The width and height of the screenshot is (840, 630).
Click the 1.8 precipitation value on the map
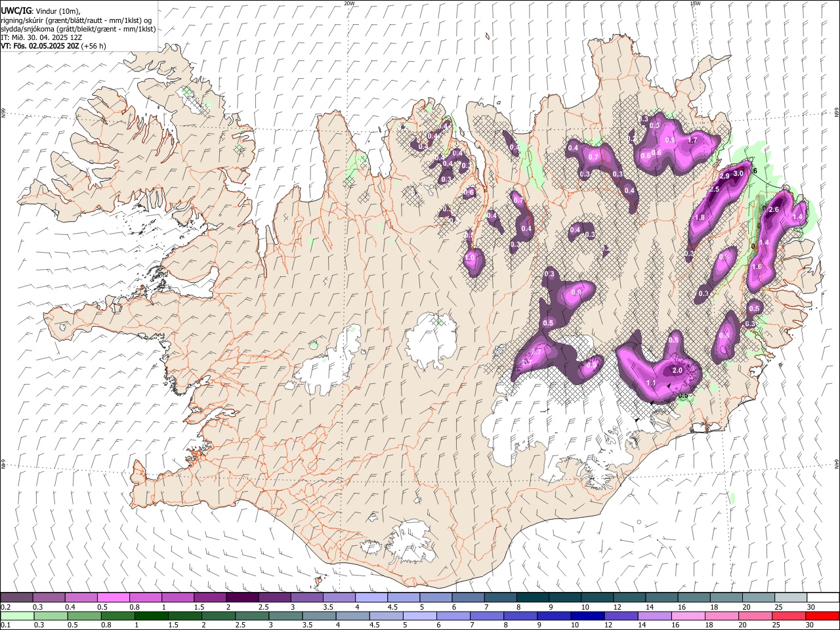700,218
